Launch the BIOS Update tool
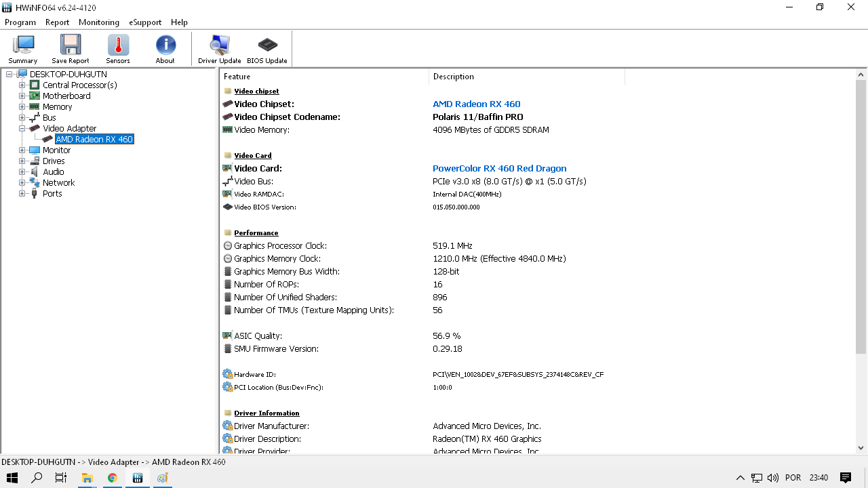Image resolution: width=868 pixels, height=488 pixels. tap(267, 49)
